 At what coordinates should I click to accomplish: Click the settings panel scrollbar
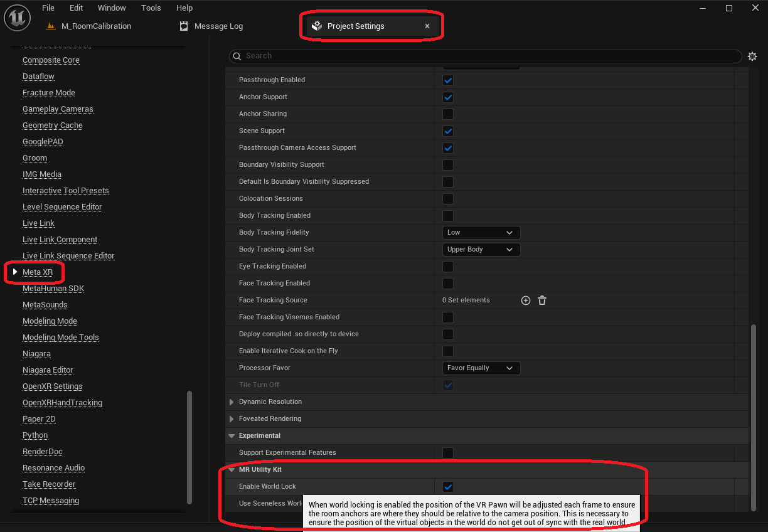753,417
